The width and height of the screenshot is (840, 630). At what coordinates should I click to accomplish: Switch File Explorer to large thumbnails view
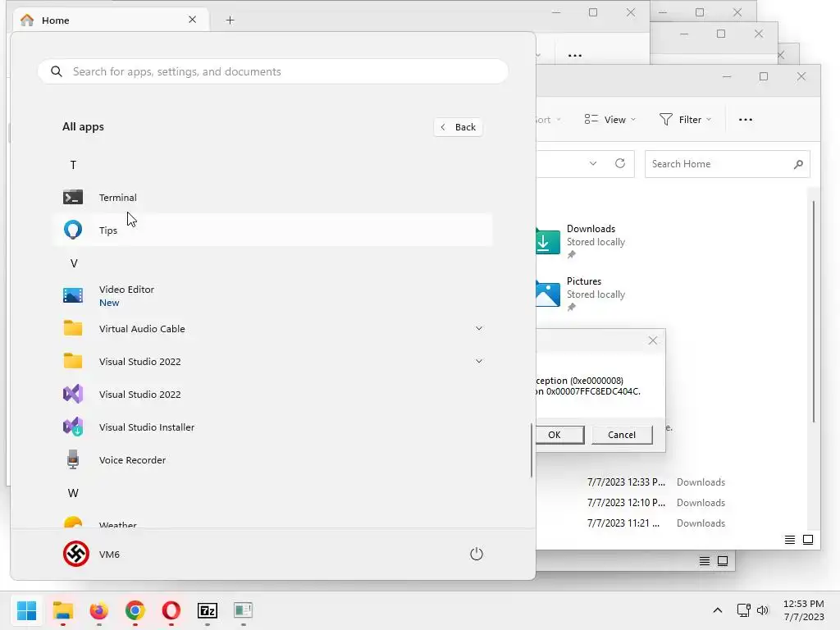click(x=808, y=540)
